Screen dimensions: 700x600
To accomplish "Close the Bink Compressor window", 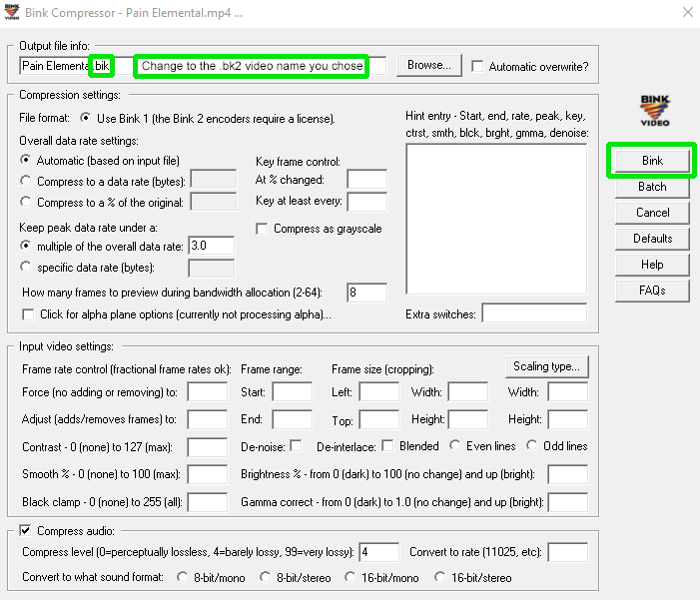I will [688, 13].
